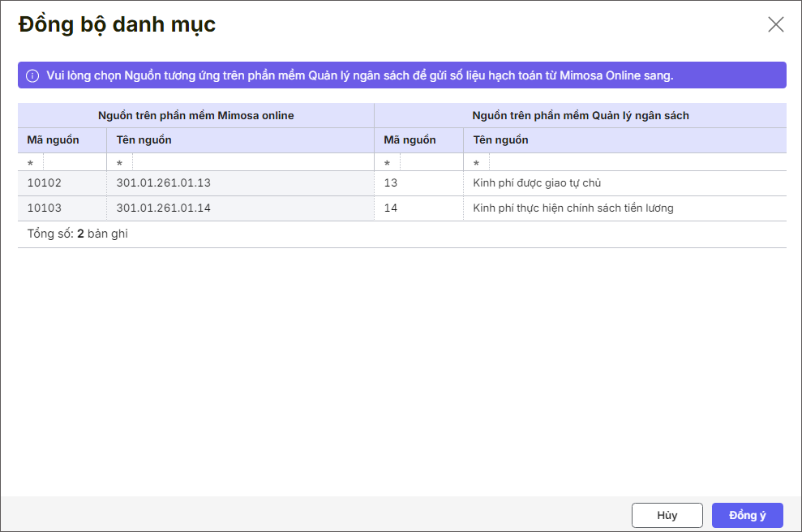Focus the Quản lý ngân sách Mã nguồn filter input
This screenshot has height=532, width=802.
tap(431, 163)
